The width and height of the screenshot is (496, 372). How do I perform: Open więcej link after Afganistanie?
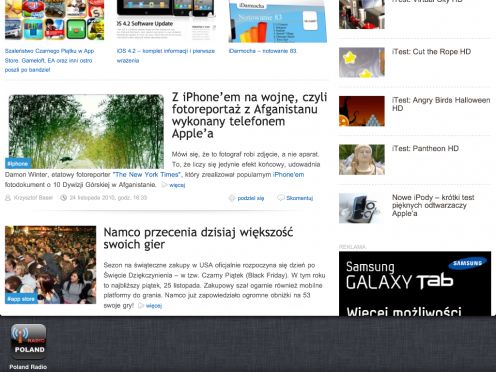pyautogui.click(x=177, y=185)
